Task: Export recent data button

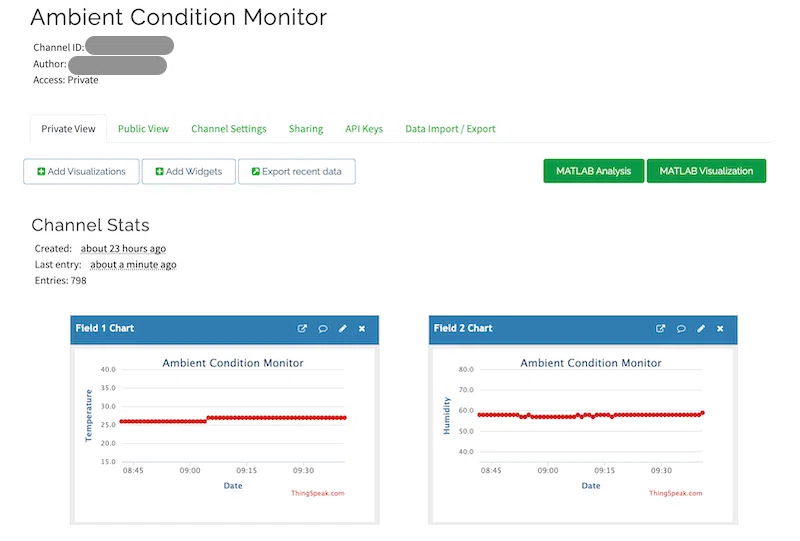Action: pyautogui.click(x=296, y=171)
